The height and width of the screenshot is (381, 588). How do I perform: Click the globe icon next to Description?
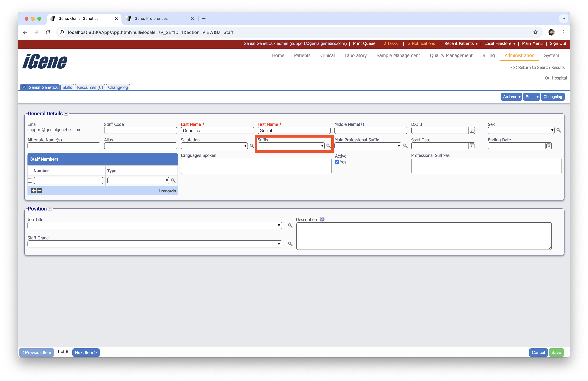pos(322,219)
